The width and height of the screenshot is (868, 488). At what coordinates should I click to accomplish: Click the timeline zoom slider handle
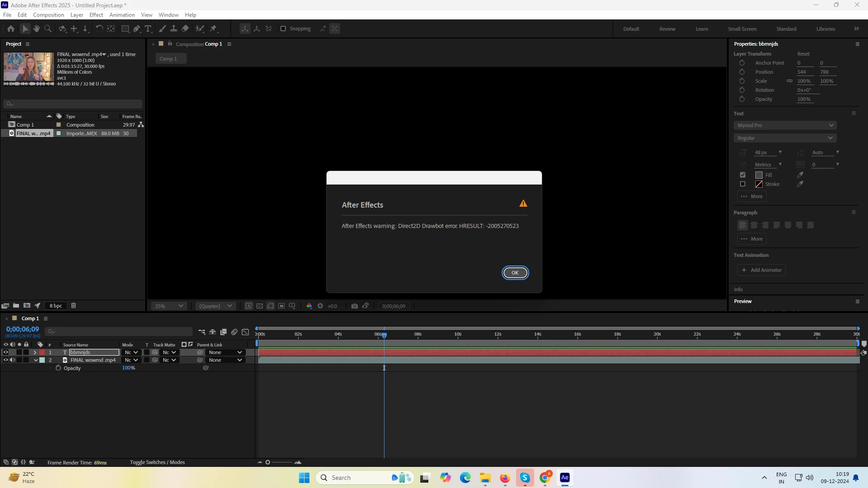(268, 462)
